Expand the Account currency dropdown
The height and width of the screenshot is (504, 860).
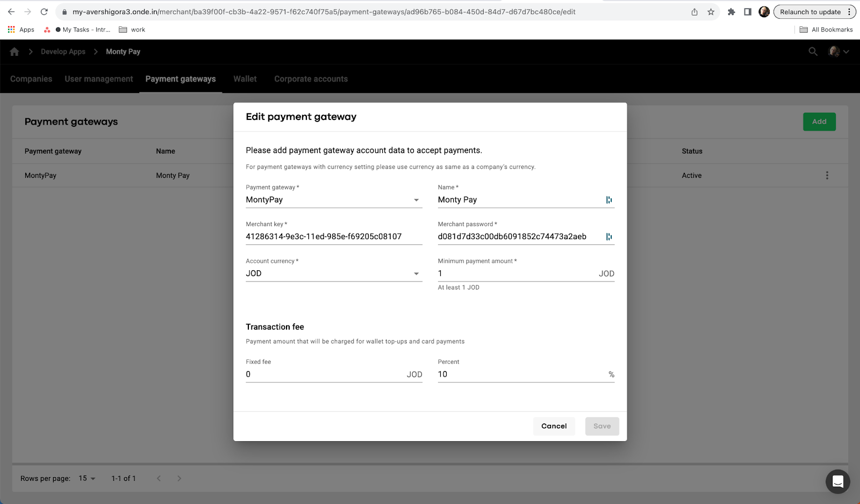[x=334, y=273]
